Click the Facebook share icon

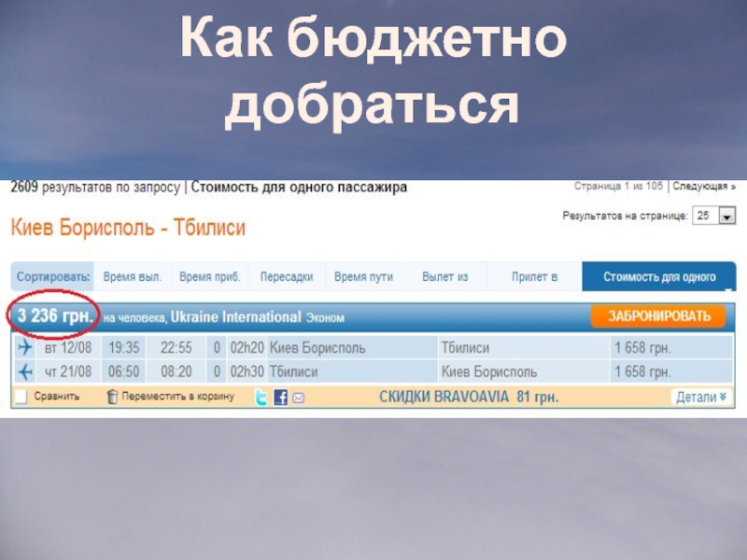[x=280, y=398]
